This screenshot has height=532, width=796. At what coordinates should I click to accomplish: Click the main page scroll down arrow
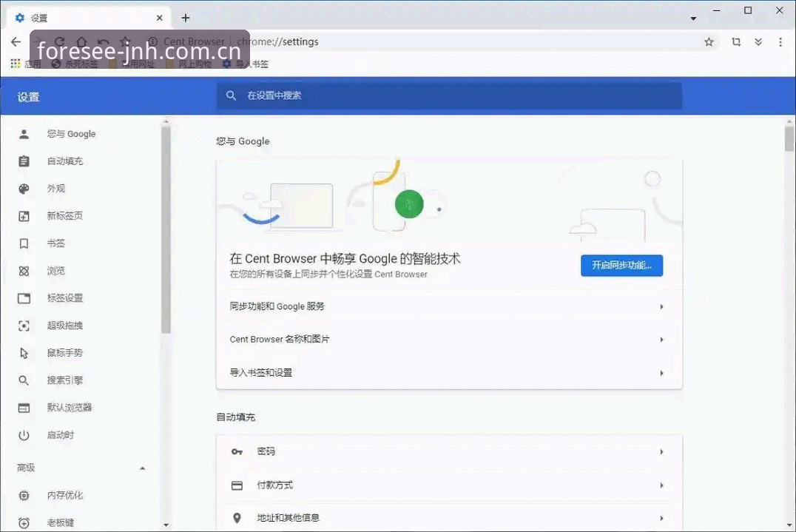pos(789,526)
